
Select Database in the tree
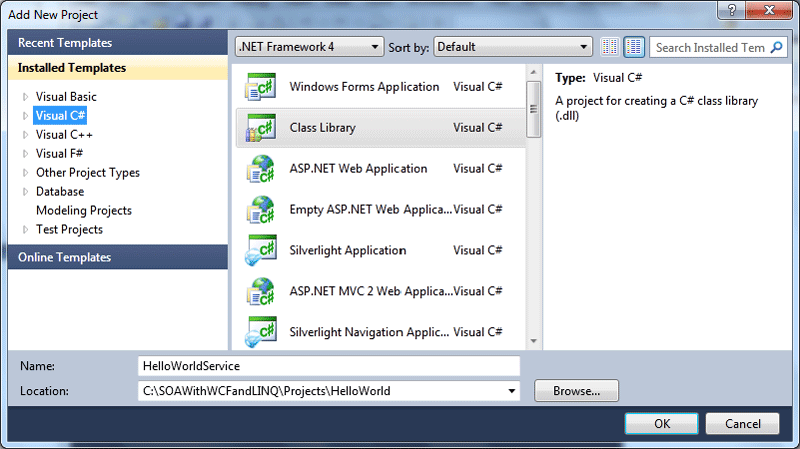point(60,191)
